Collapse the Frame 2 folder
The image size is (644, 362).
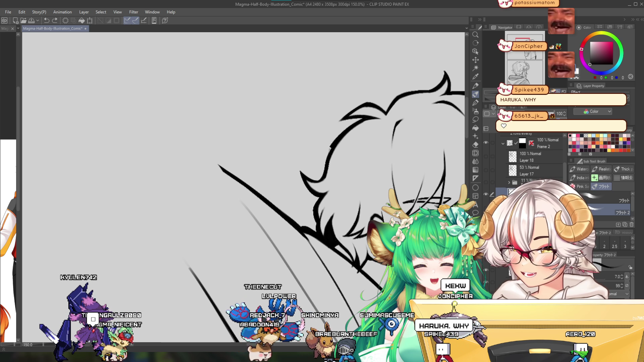coord(503,143)
